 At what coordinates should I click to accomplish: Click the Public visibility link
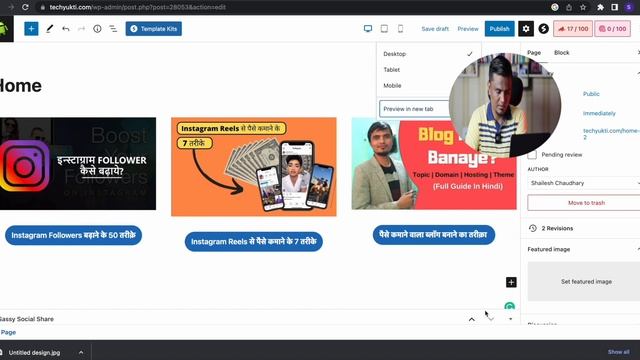click(x=591, y=94)
